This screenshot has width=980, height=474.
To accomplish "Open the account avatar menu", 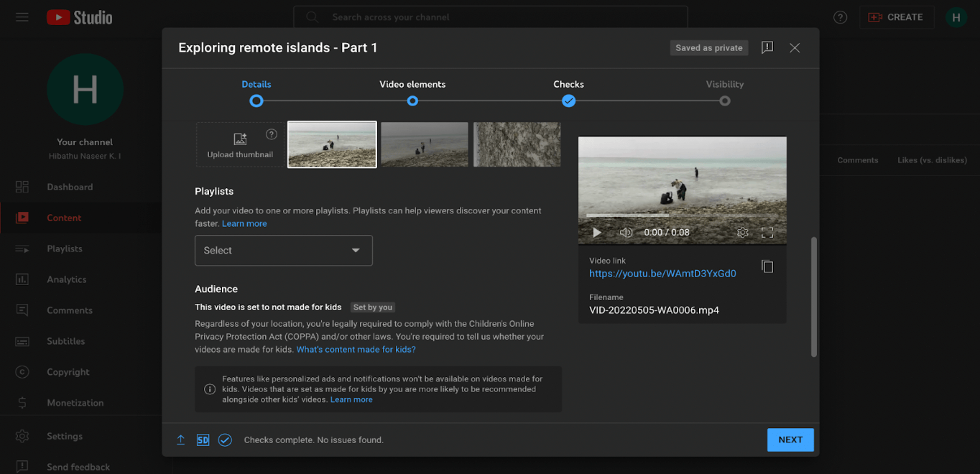I will [x=956, y=17].
